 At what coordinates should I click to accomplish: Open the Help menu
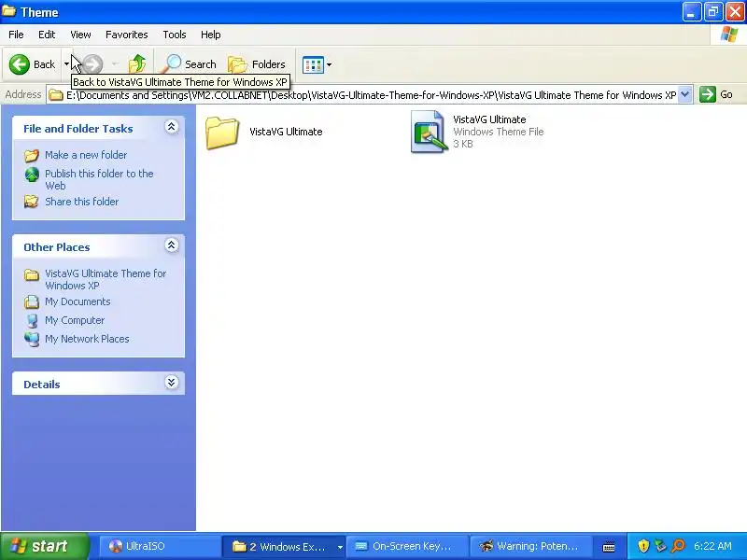[211, 35]
